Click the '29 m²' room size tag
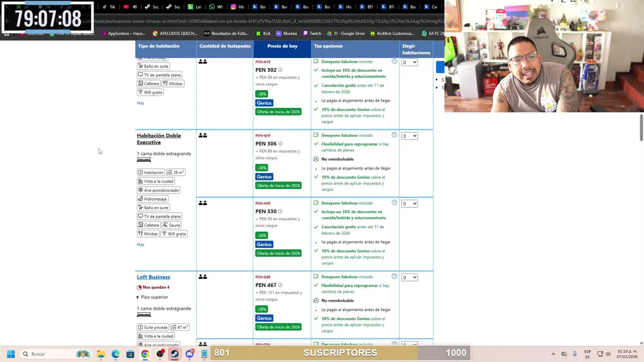The width and height of the screenshot is (644, 362). 176,172
